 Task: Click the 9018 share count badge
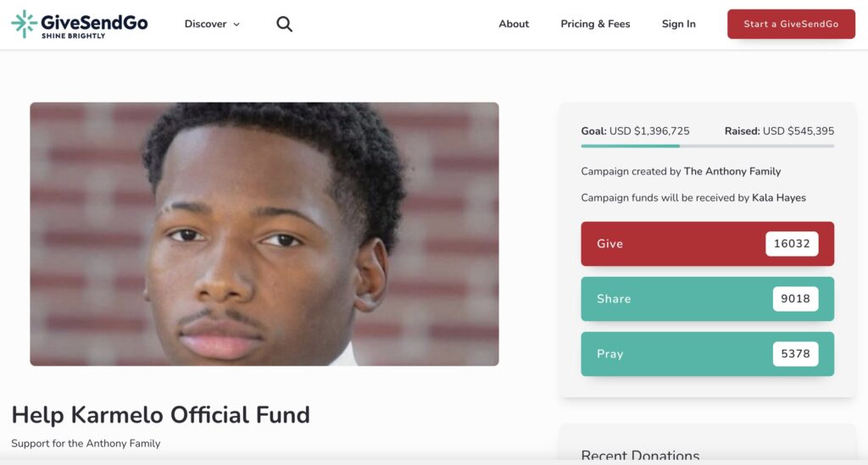(795, 299)
